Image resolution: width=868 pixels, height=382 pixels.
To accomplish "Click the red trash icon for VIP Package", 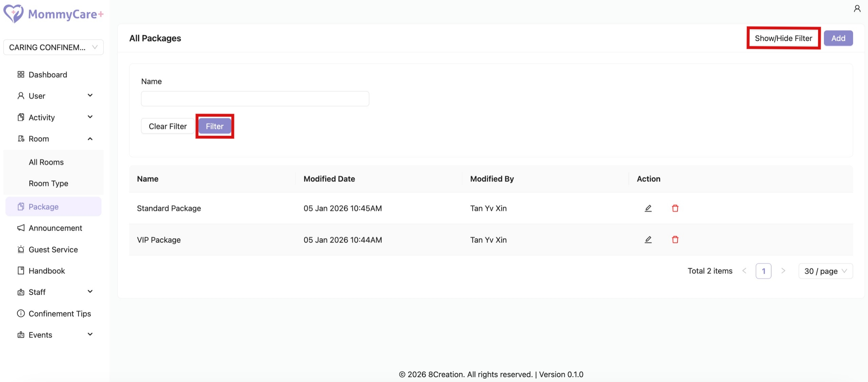I will (x=675, y=240).
